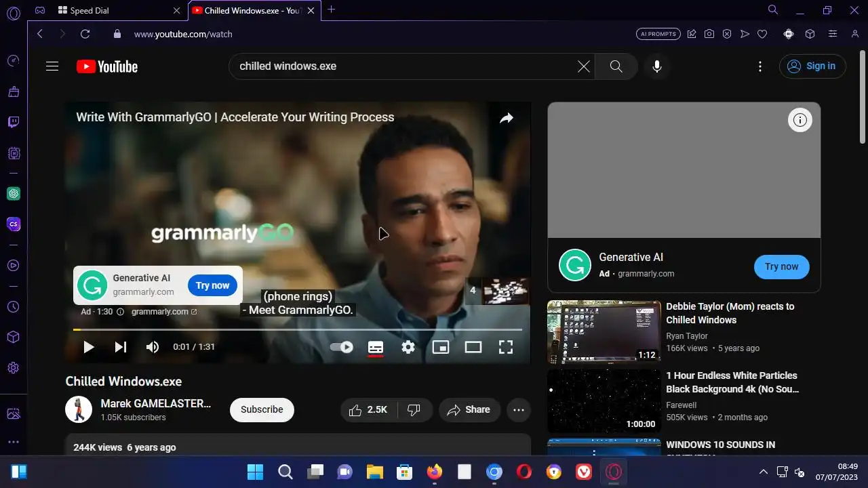Open the Ryan Taylor channel name
Viewport: 868px width, 488px height.
[687, 336]
